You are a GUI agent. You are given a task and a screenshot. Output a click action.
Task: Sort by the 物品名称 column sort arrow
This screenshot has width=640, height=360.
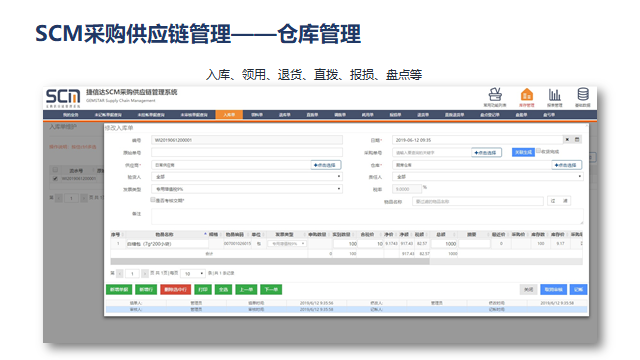pyautogui.click(x=205, y=234)
